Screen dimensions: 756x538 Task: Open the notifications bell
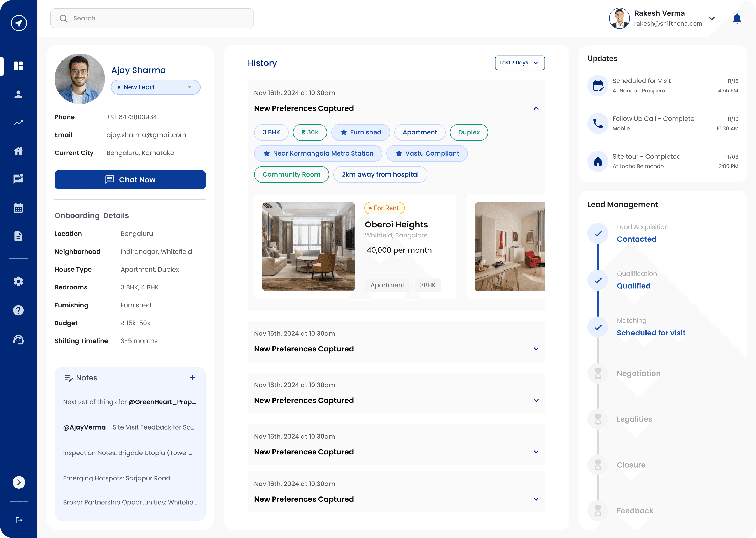point(737,19)
